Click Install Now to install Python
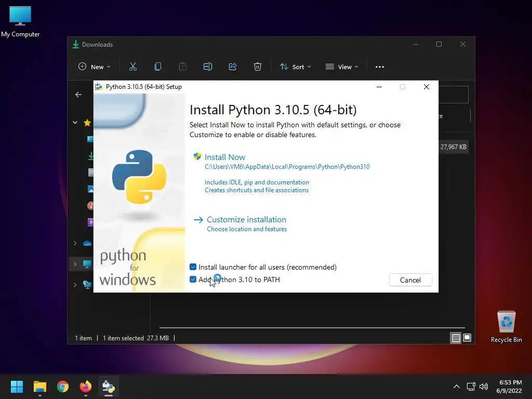Image resolution: width=532 pixels, height=399 pixels. 224,157
